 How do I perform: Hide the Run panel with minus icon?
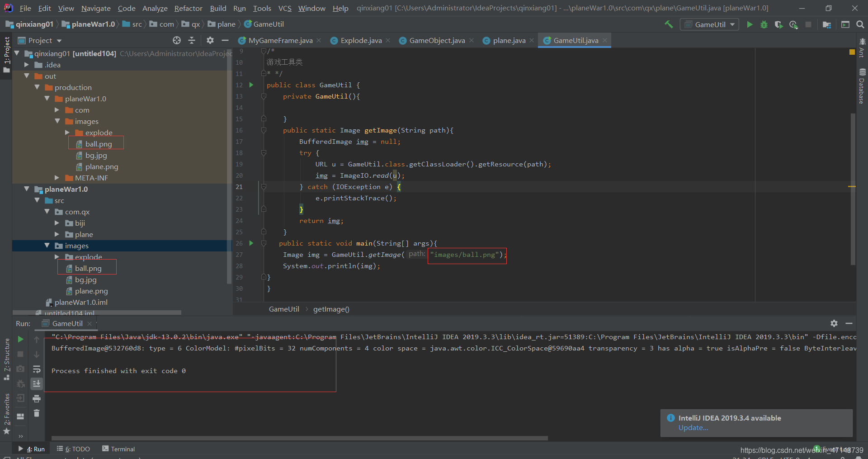849,323
